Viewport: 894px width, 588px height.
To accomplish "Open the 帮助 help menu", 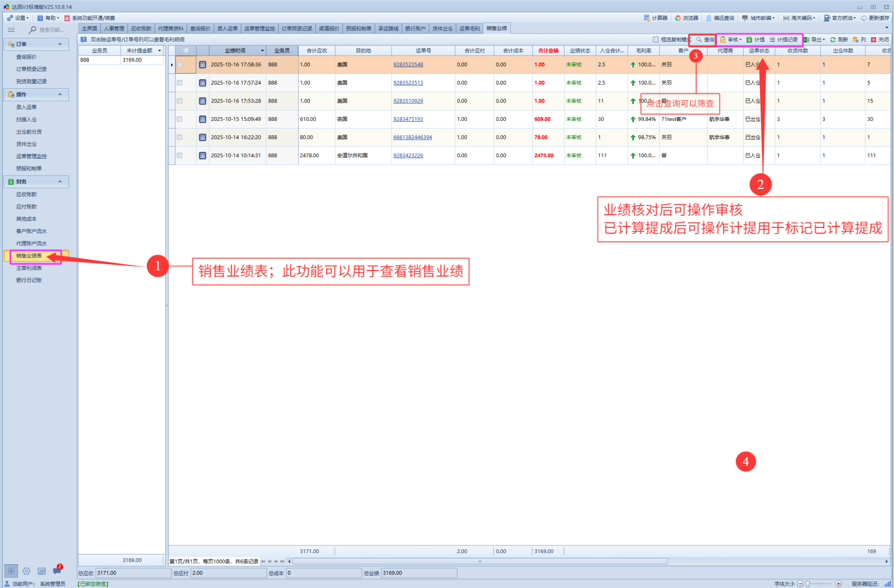I will 49,18.
